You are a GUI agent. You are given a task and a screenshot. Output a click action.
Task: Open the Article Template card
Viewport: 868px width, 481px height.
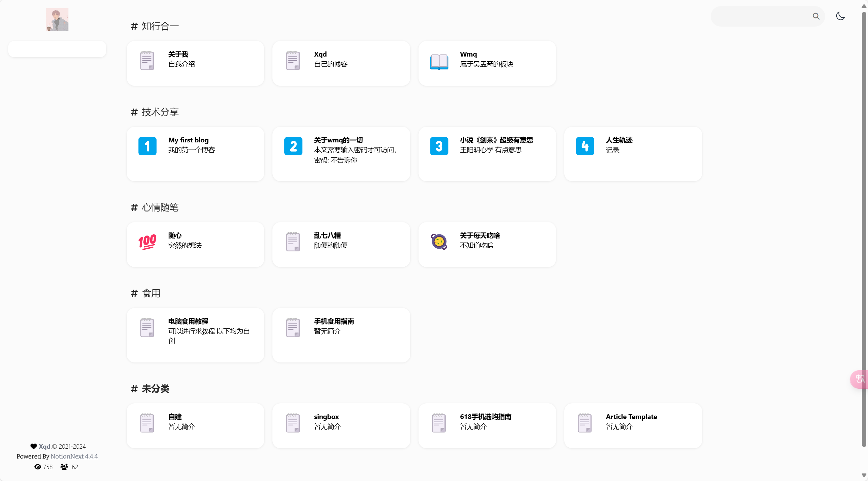pyautogui.click(x=633, y=425)
